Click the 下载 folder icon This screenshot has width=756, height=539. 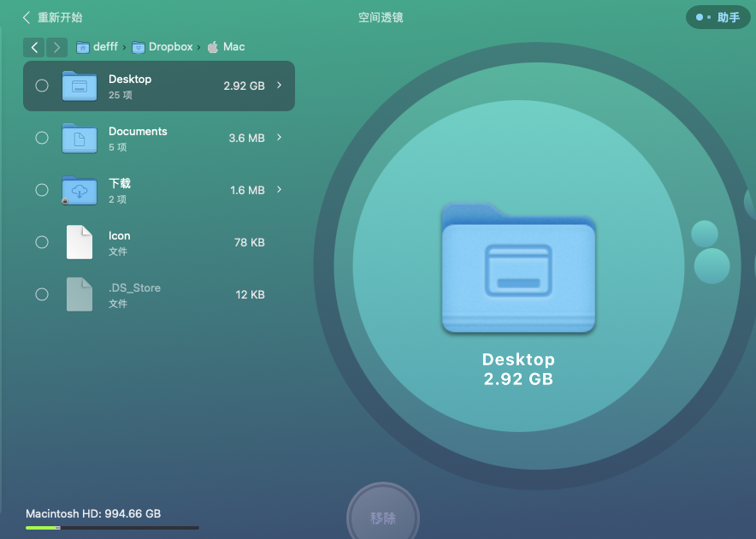coord(80,191)
